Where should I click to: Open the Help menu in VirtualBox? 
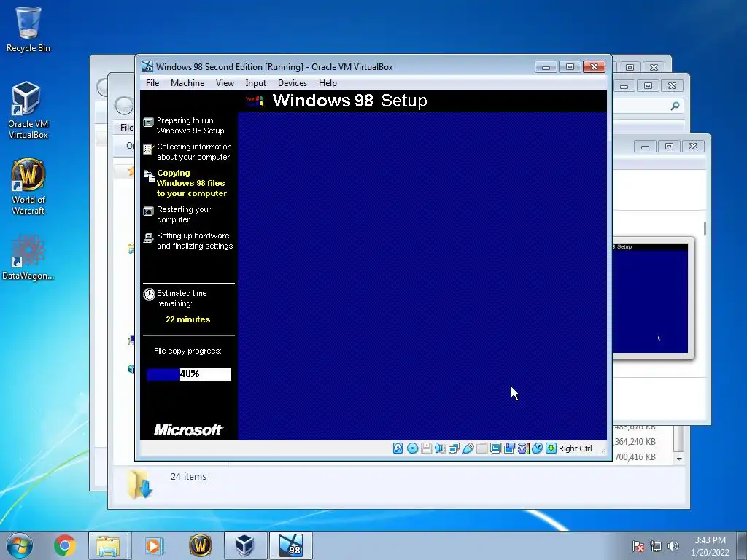click(x=328, y=83)
